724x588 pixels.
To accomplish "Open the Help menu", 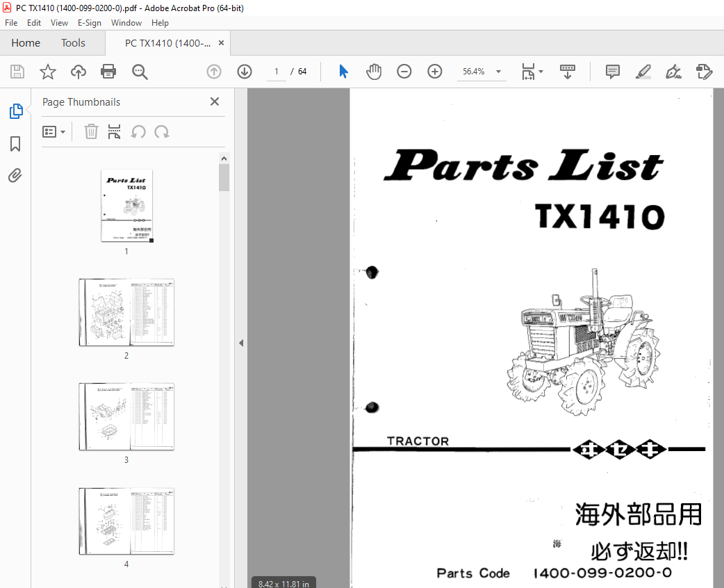I will click(x=160, y=23).
